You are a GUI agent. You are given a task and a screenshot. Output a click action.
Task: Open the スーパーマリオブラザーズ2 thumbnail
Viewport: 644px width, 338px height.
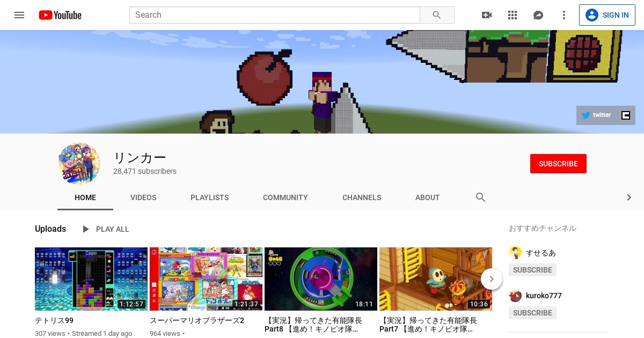tap(206, 279)
